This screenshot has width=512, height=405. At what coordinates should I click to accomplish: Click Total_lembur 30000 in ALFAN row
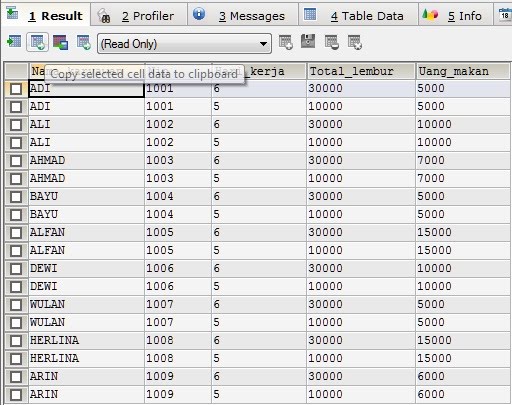click(361, 232)
